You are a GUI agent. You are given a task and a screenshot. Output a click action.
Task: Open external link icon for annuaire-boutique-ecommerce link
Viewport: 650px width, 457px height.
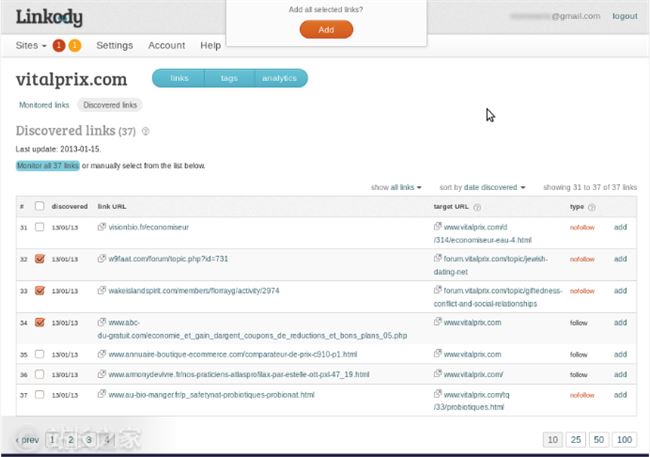(102, 354)
